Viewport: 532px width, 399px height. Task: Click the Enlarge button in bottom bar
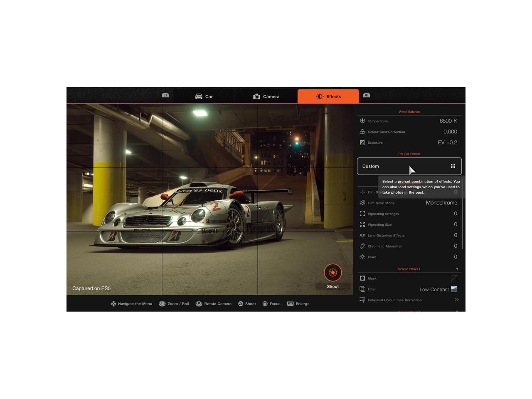tap(298, 304)
